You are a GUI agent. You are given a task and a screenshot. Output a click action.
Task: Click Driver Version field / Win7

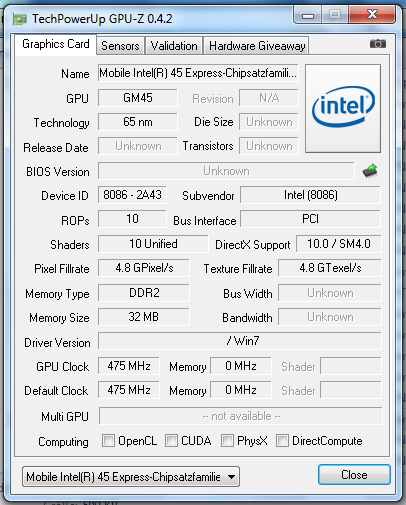click(240, 341)
